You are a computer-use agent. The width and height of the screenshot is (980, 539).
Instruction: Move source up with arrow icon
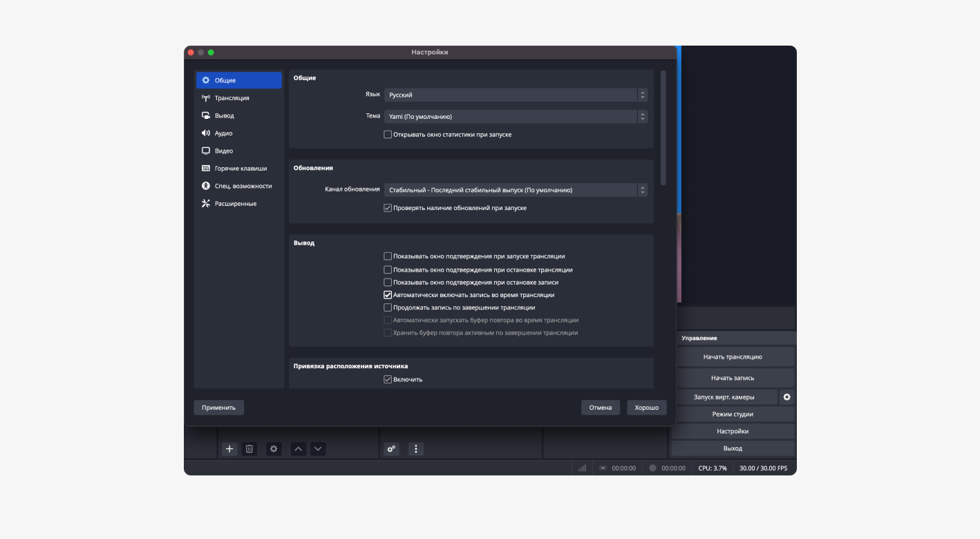(299, 449)
